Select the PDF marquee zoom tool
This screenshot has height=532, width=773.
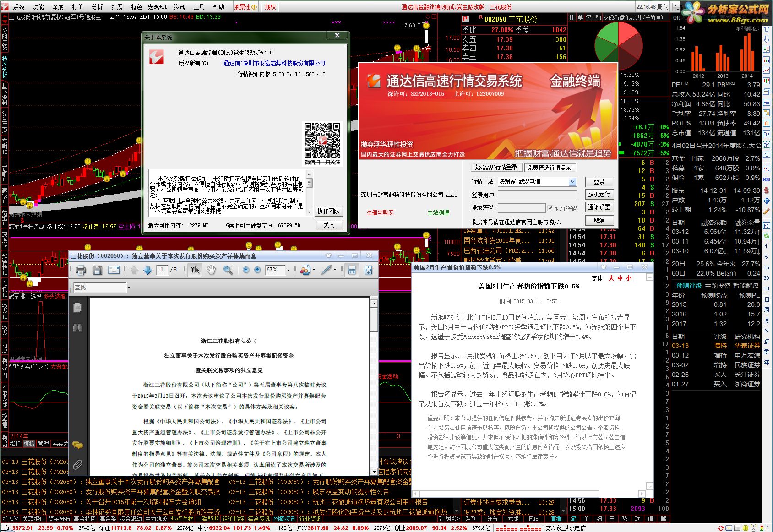228,270
